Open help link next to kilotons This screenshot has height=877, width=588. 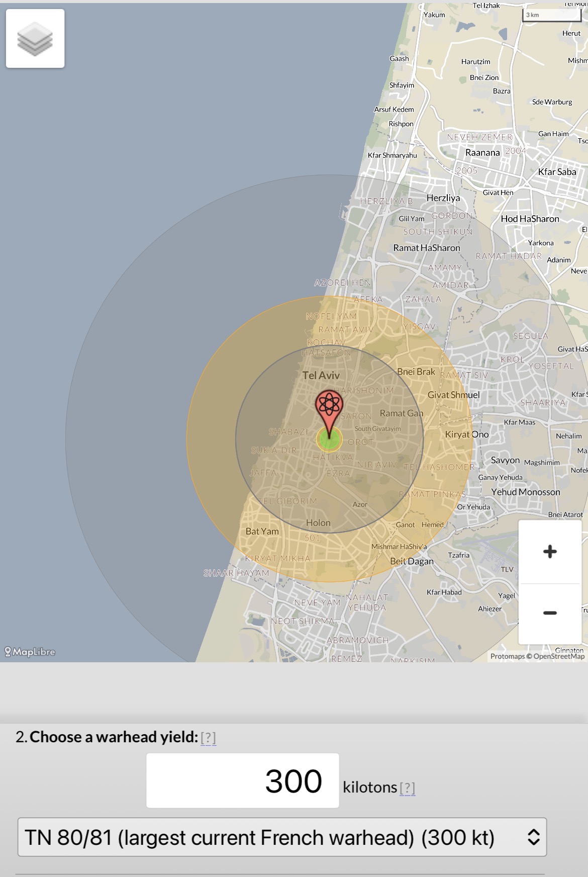408,787
